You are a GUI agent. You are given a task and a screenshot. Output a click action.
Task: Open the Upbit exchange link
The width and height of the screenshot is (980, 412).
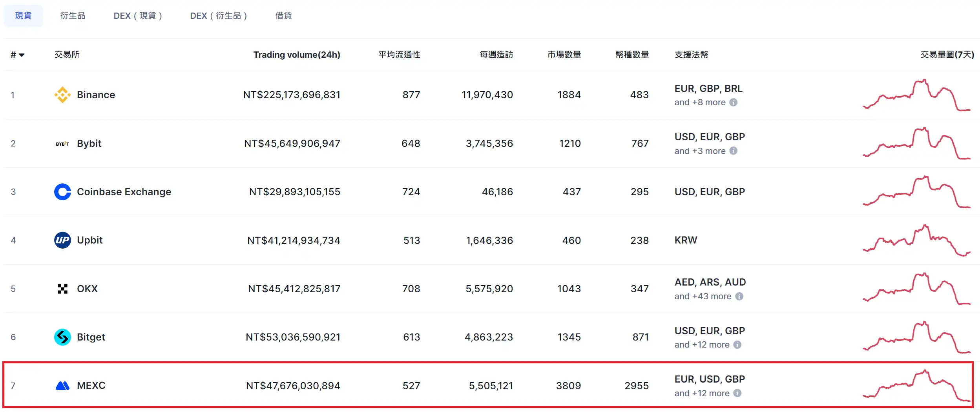click(89, 240)
